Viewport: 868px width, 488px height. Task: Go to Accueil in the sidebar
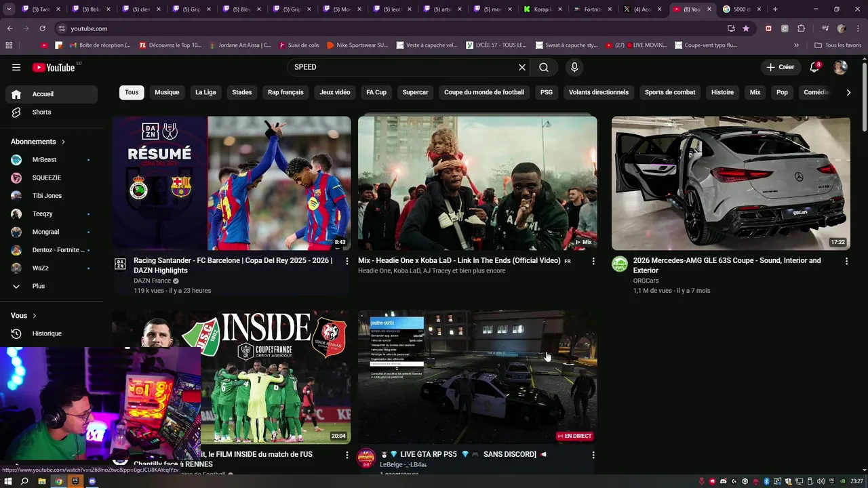[52, 94]
